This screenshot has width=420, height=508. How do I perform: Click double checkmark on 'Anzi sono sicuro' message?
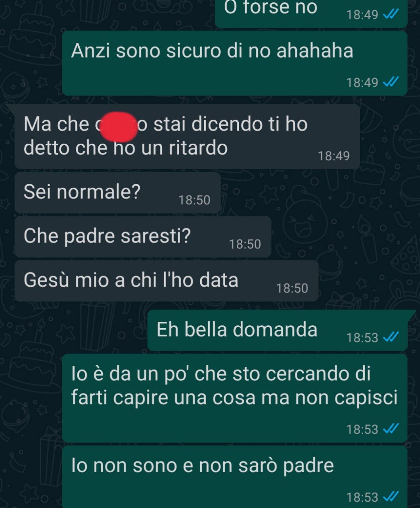point(391,82)
